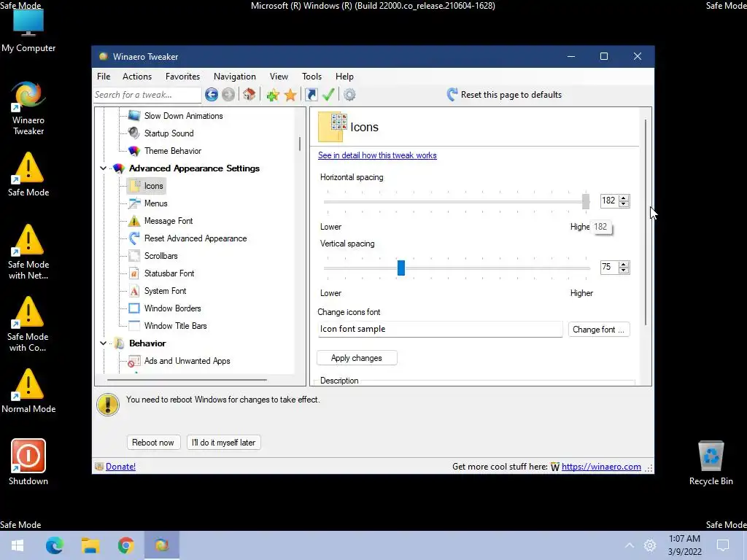The image size is (747, 560).
Task: Add this tweak to favorites icon
Action: pyautogui.click(x=273, y=95)
